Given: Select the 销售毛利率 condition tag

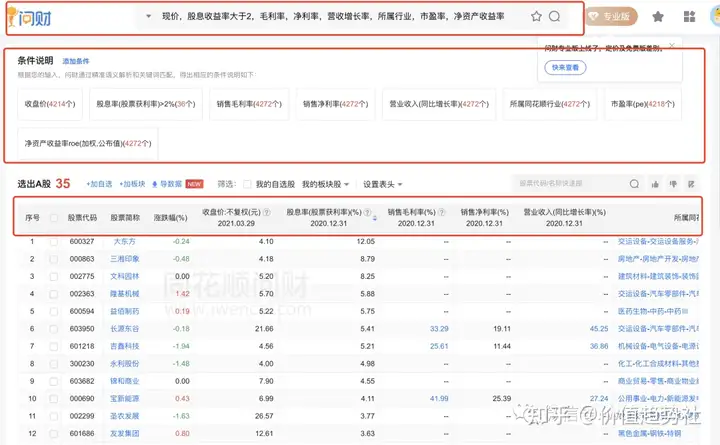Looking at the screenshot, I should tap(249, 104).
